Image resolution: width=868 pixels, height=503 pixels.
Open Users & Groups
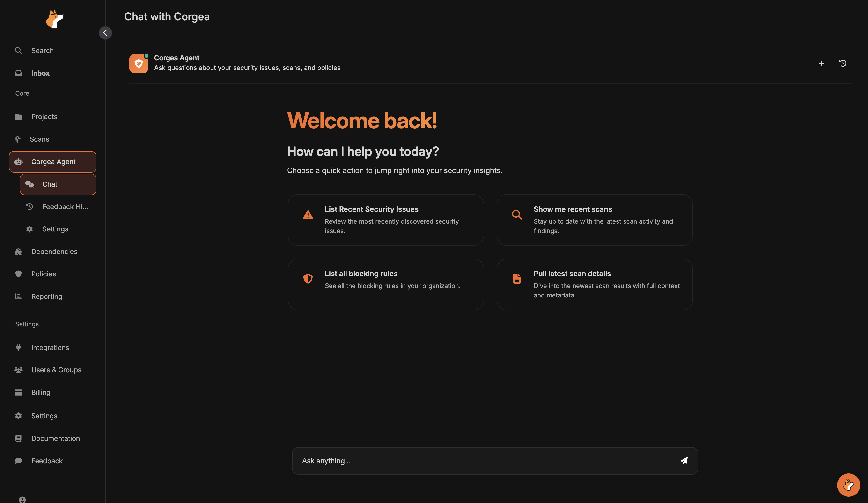[x=56, y=370]
